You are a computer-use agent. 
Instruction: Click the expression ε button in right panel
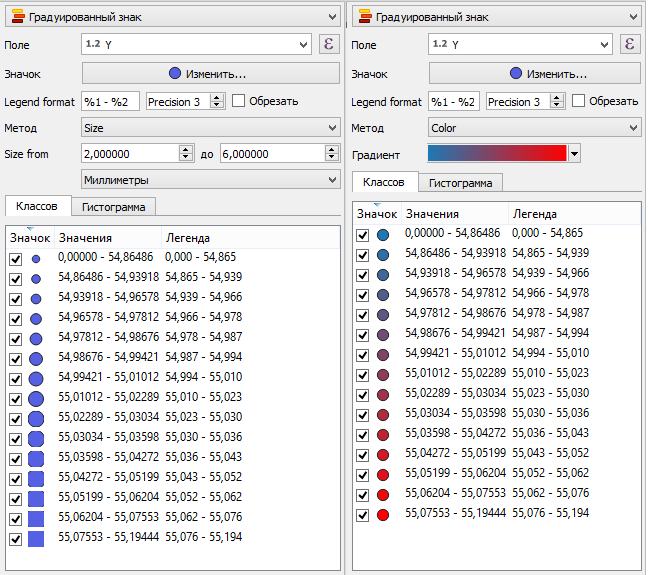pos(629,44)
